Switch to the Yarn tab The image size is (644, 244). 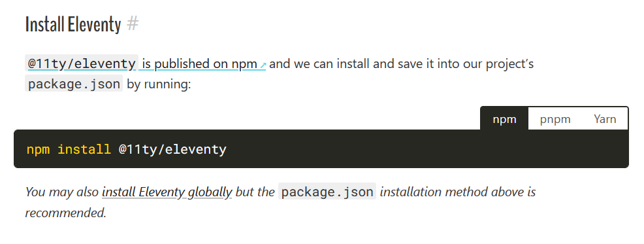click(605, 119)
